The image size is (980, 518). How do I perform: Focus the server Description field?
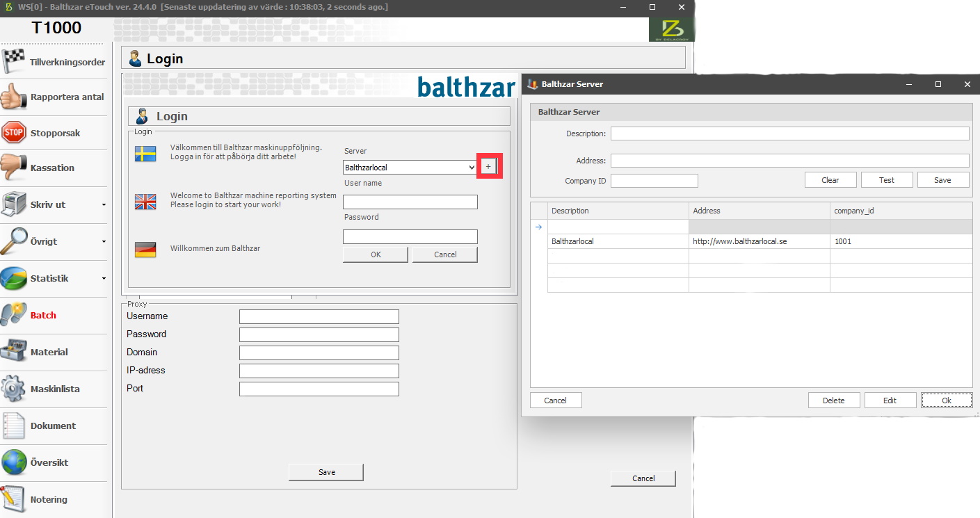point(790,133)
